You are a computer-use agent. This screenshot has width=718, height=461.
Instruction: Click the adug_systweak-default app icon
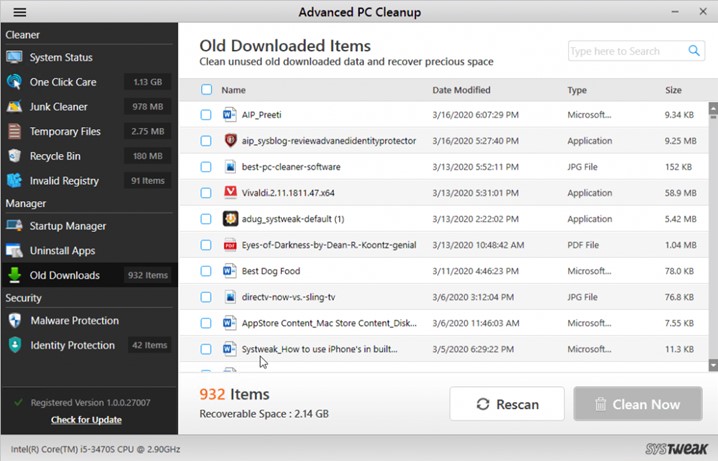(x=230, y=219)
